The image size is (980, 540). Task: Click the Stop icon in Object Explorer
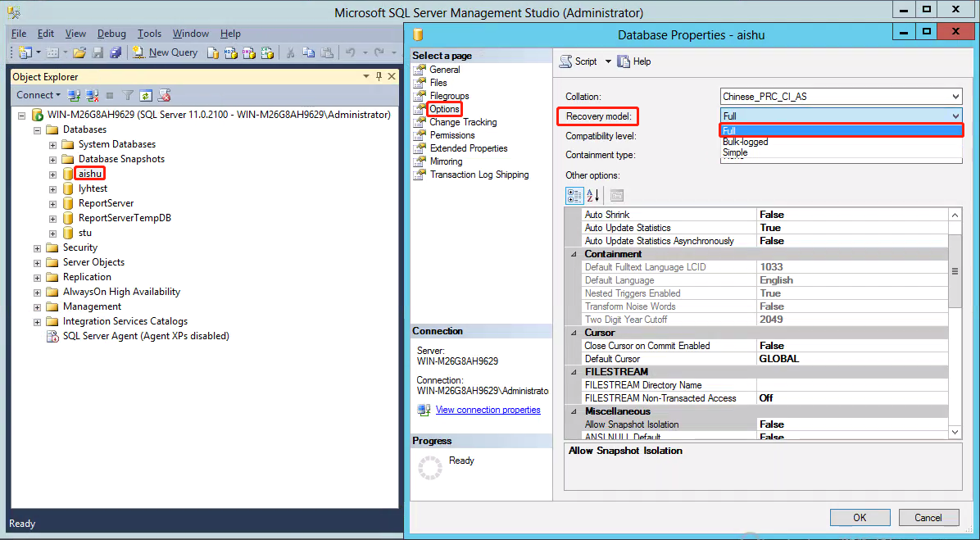click(110, 96)
